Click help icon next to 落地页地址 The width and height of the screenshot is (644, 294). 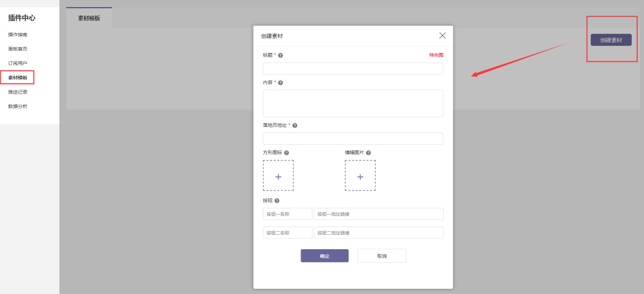(x=295, y=125)
